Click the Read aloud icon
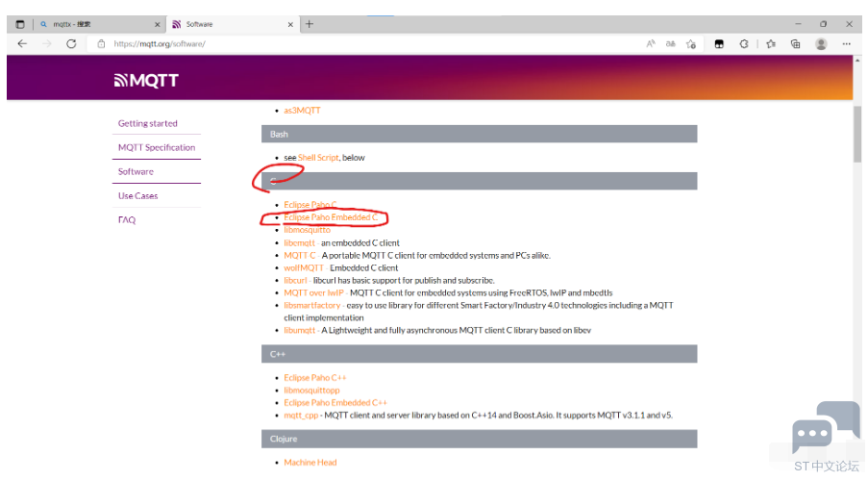 click(651, 44)
